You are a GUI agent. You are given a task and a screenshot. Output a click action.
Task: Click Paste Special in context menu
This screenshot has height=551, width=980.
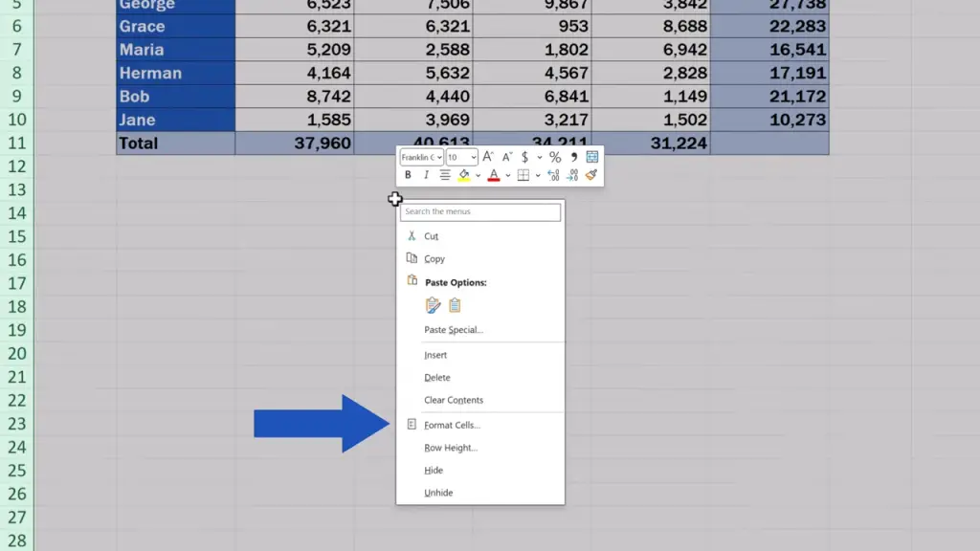[454, 330]
